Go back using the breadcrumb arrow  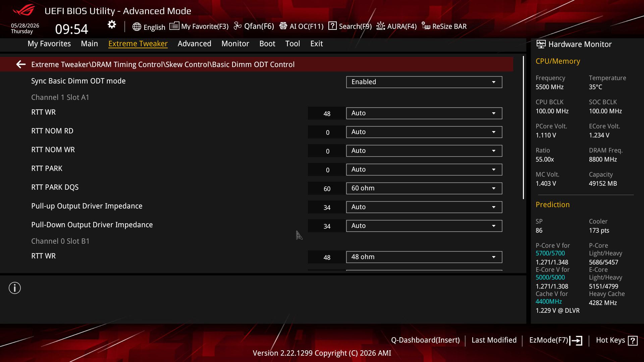click(21, 64)
